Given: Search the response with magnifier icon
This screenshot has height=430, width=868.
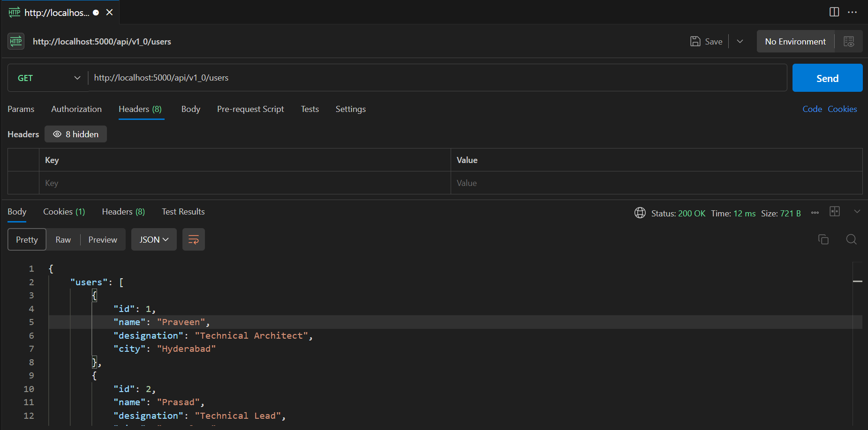Looking at the screenshot, I should click(x=852, y=239).
